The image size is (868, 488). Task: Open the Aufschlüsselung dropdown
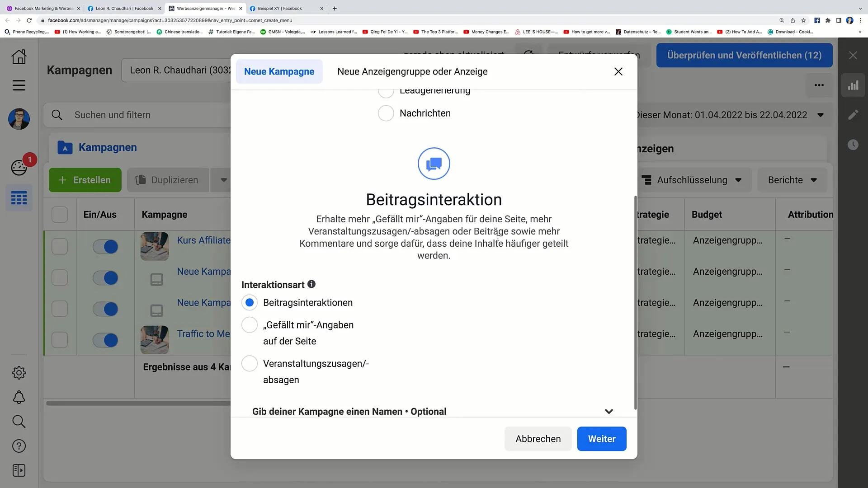click(692, 180)
